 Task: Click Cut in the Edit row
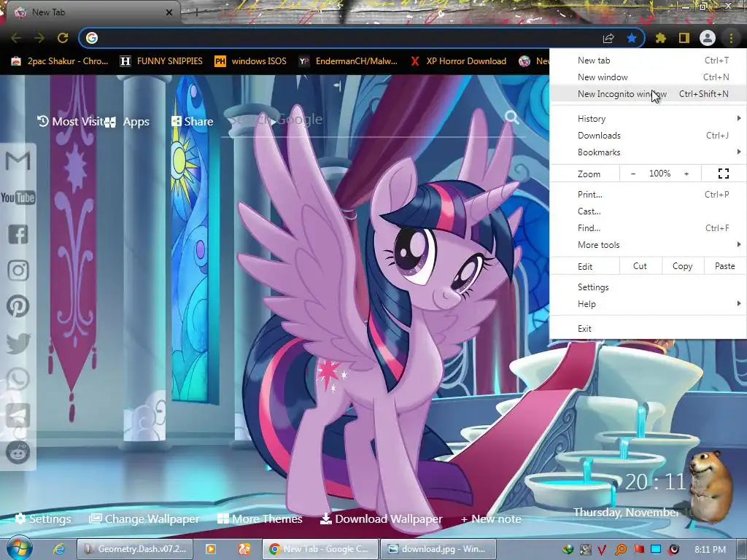[x=640, y=266]
